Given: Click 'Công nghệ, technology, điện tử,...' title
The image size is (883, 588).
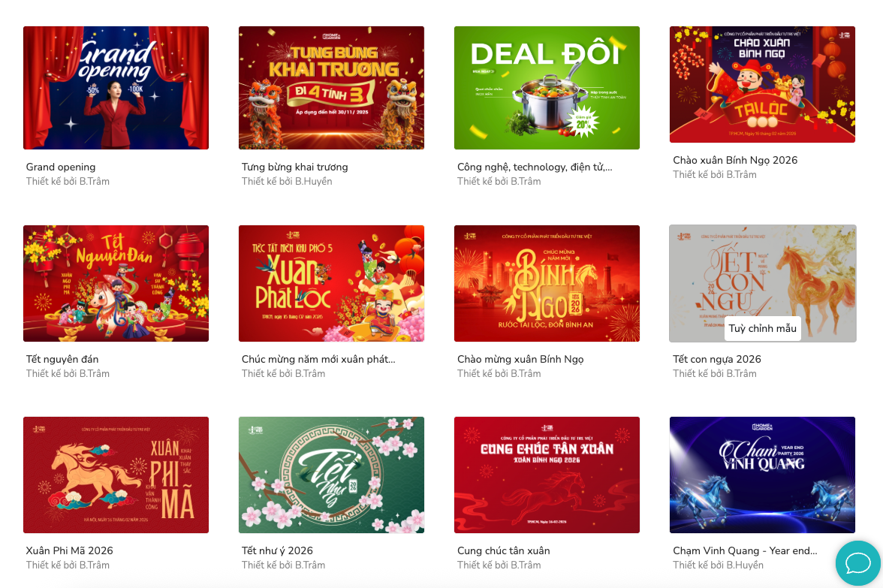Looking at the screenshot, I should 535,167.
